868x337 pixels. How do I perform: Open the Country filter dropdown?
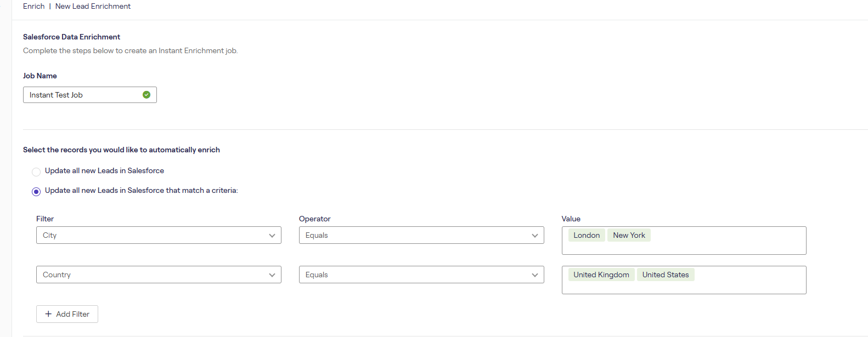pos(159,275)
